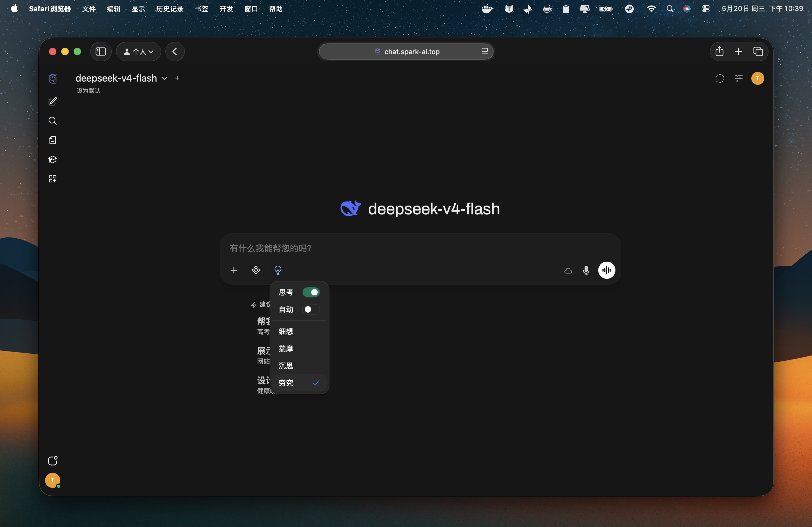Start dictation with the microphone icon
Image resolution: width=812 pixels, height=527 pixels.
click(x=586, y=270)
